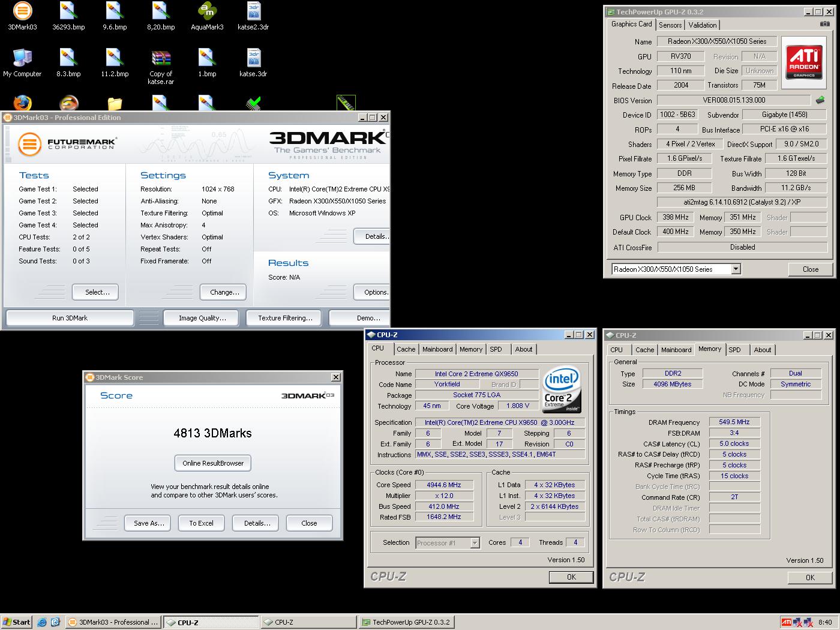The height and width of the screenshot is (630, 840).
Task: Click the 4813 3DMarks score text
Action: [212, 433]
